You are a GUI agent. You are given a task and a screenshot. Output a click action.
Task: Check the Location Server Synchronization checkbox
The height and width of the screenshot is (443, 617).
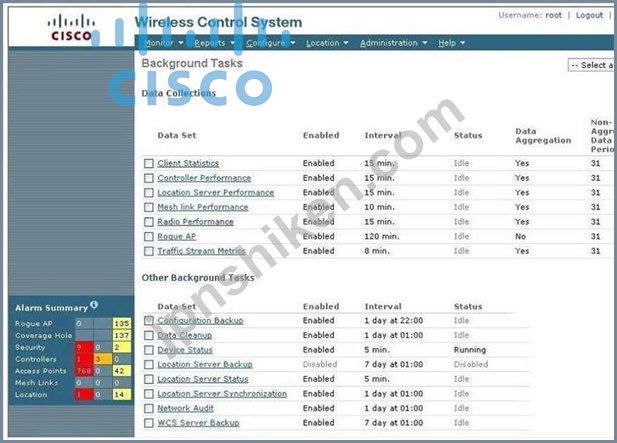[148, 394]
